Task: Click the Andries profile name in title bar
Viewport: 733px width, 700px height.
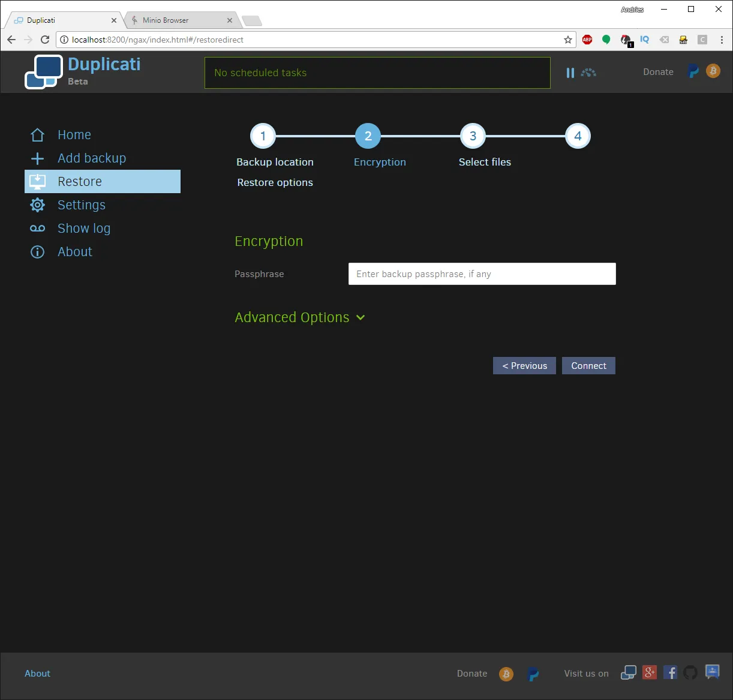Action: 632,10
